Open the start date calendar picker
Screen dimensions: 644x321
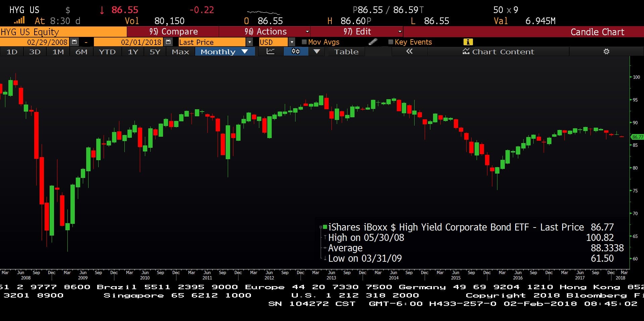click(x=74, y=42)
